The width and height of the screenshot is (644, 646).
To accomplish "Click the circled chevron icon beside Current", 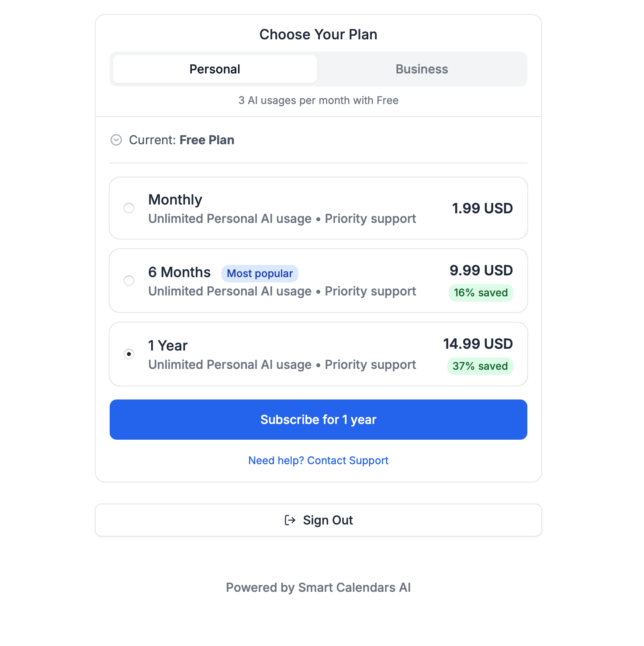I will (116, 140).
